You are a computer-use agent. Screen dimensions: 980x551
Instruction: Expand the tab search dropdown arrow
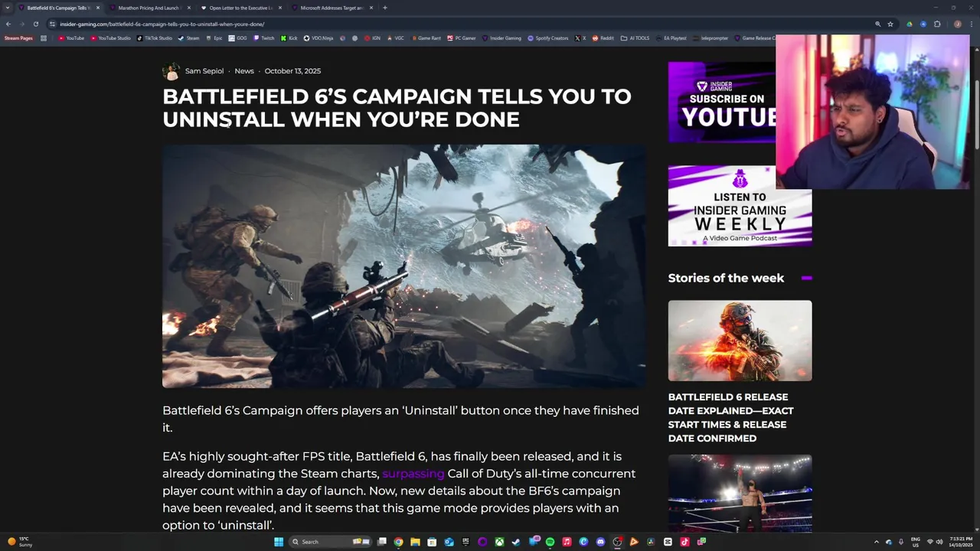point(8,8)
